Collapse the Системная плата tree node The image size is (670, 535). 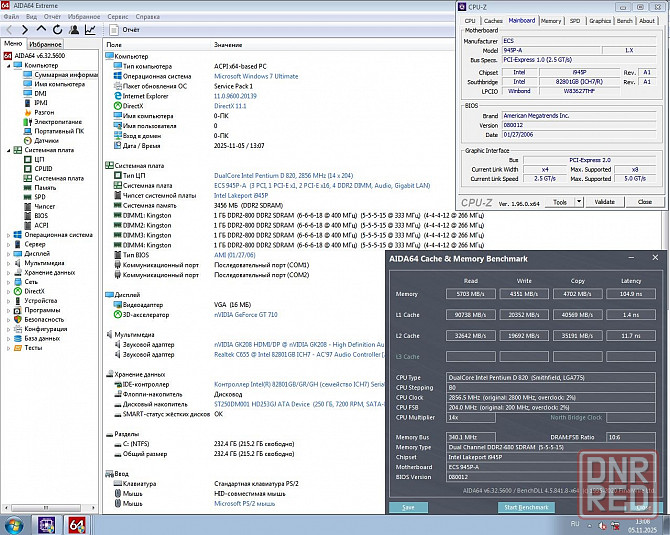[8, 149]
